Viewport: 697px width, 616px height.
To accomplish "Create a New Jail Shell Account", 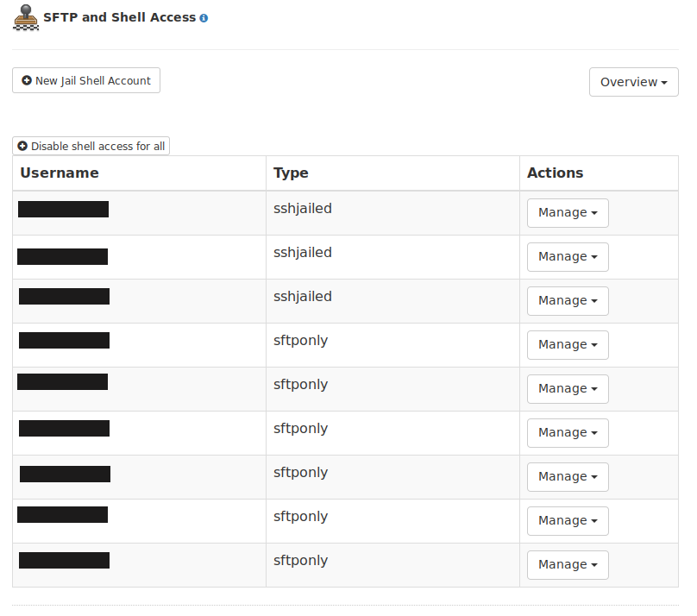I will coord(86,80).
